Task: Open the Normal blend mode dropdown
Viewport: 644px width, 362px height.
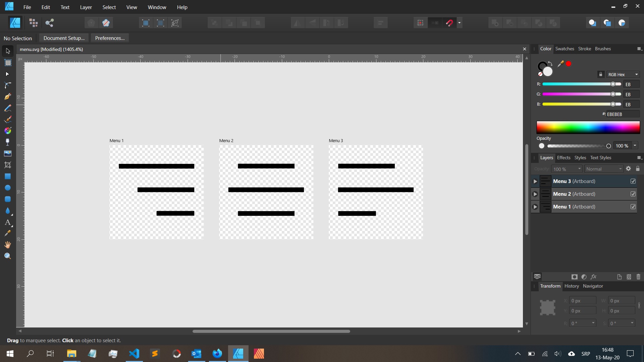Action: point(604,169)
